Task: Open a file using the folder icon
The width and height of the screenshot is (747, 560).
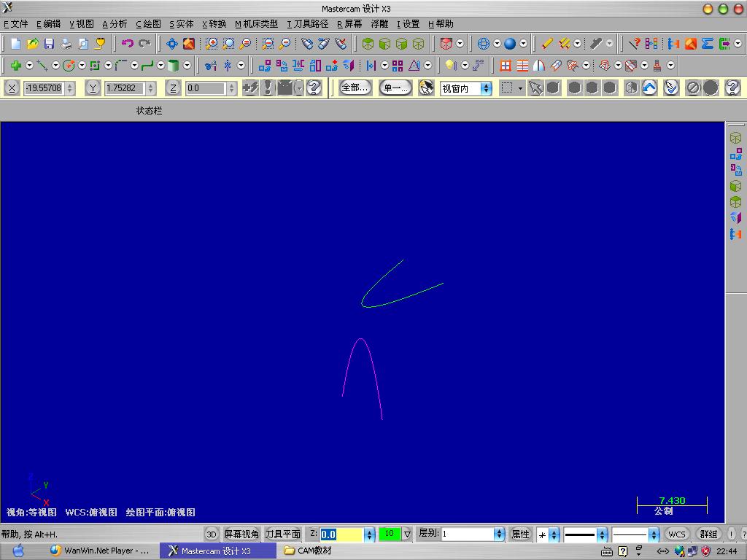Action: [x=32, y=44]
